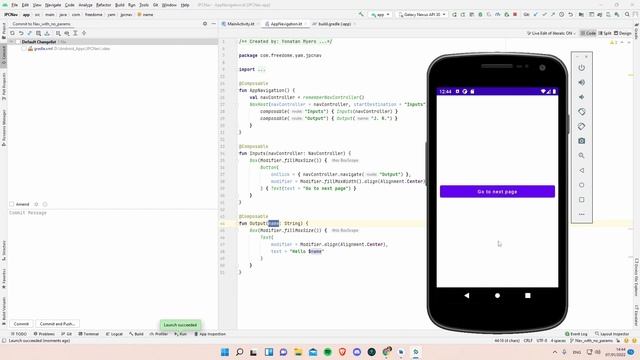
Task: Tap Android recents square button on phone
Action: tap(528, 296)
